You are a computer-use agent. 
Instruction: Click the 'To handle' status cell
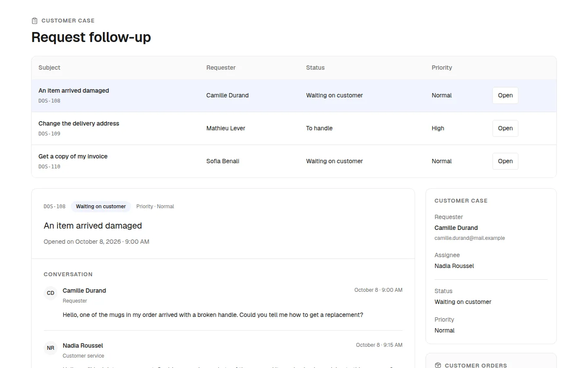(x=319, y=128)
